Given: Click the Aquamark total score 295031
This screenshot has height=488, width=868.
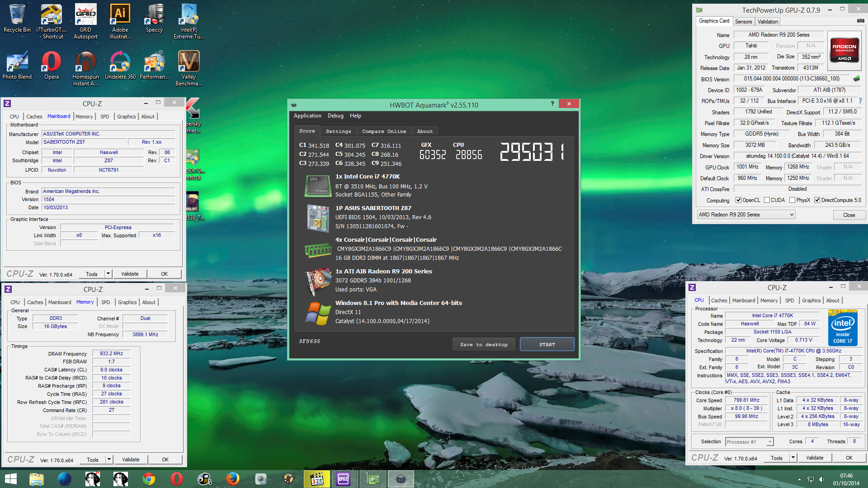Looking at the screenshot, I should click(x=532, y=152).
